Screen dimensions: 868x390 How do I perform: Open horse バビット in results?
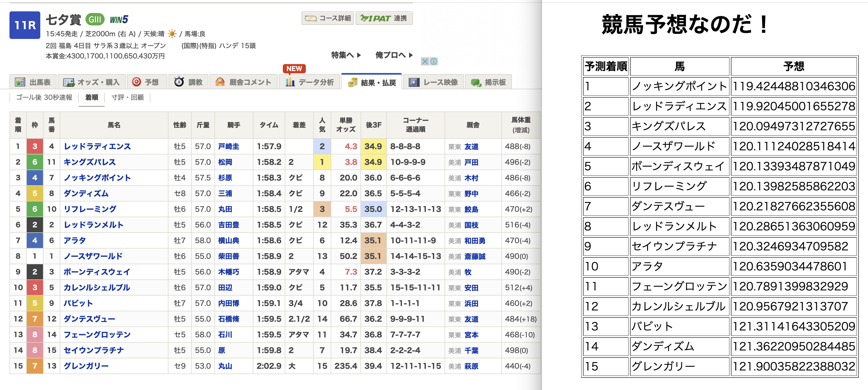tap(78, 303)
